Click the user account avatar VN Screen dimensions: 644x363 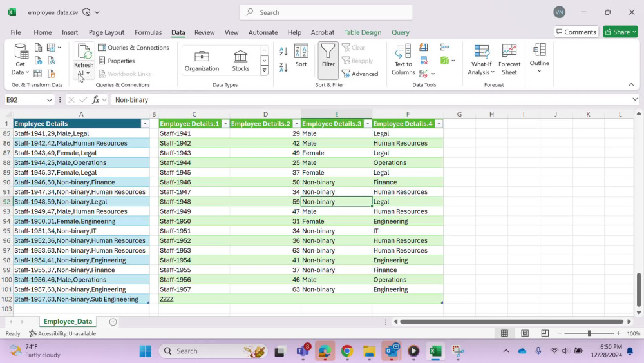pyautogui.click(x=559, y=12)
